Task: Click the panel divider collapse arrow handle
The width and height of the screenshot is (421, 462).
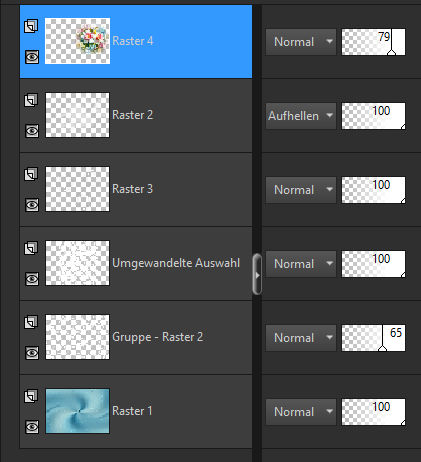Action: click(x=257, y=275)
